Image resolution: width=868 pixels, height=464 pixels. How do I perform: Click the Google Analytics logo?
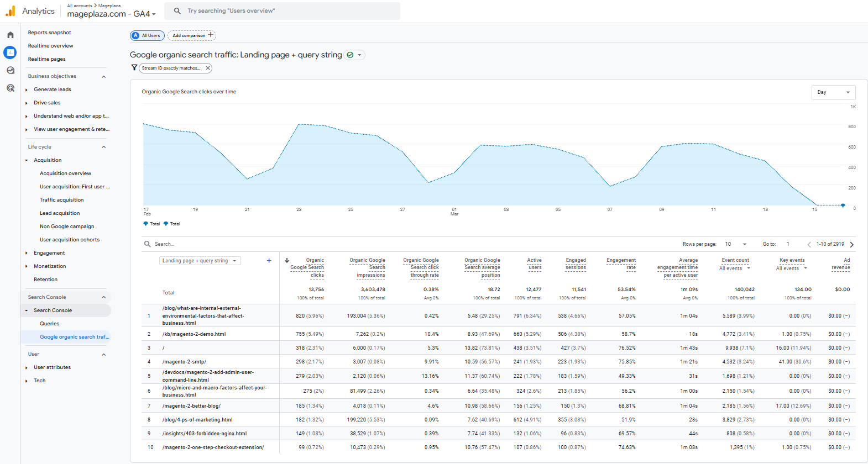[x=11, y=11]
